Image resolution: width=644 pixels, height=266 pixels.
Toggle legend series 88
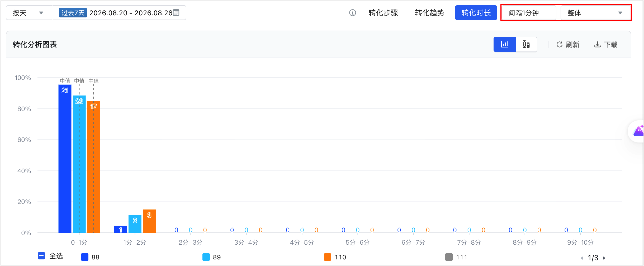click(90, 257)
